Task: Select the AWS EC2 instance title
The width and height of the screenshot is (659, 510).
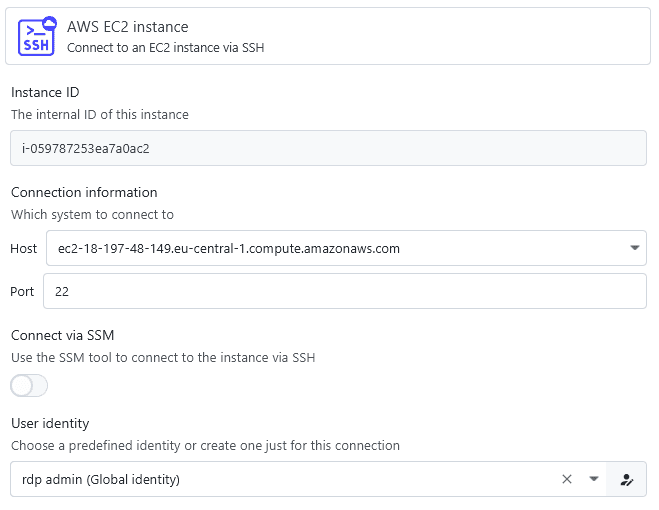Action: click(127, 27)
